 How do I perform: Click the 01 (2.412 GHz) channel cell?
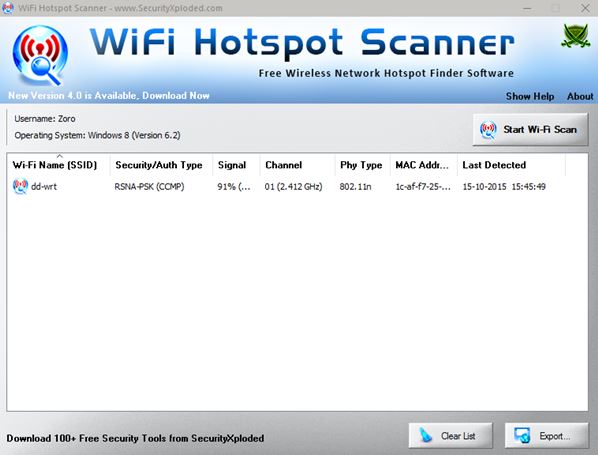tap(293, 187)
